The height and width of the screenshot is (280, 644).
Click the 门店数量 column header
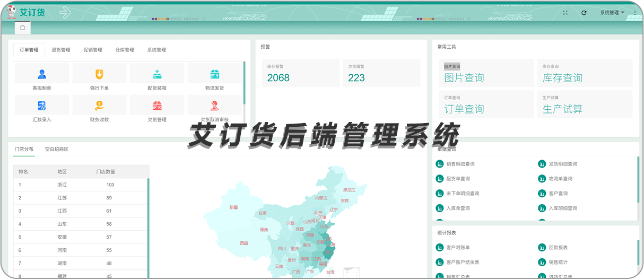[x=106, y=172]
